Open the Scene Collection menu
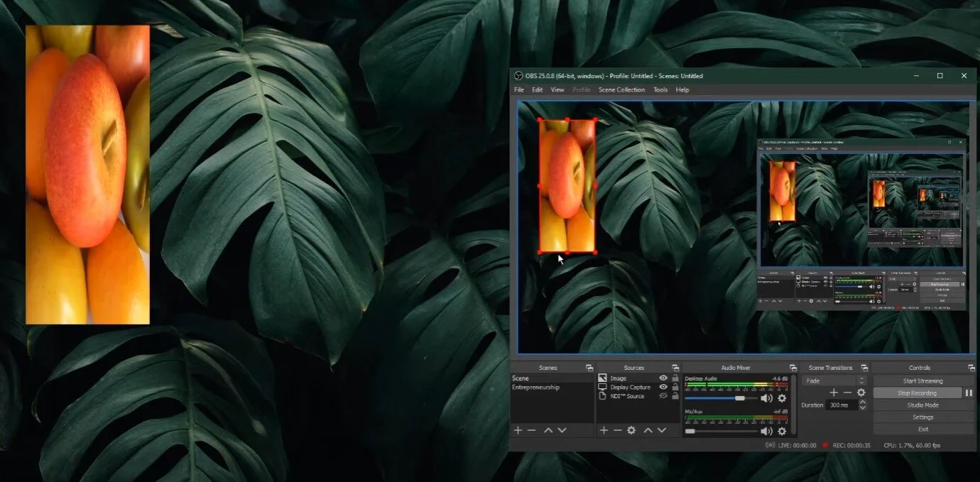This screenshot has width=980, height=482. coord(621,89)
